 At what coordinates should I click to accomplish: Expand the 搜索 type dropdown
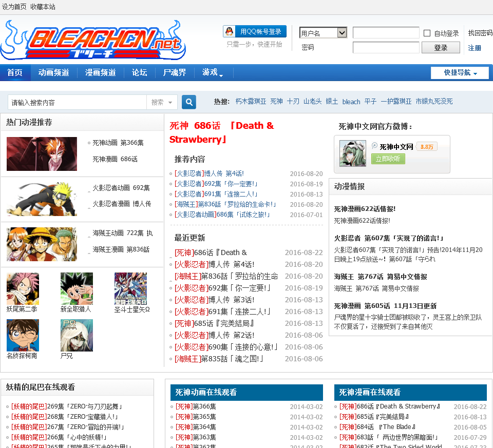(162, 102)
